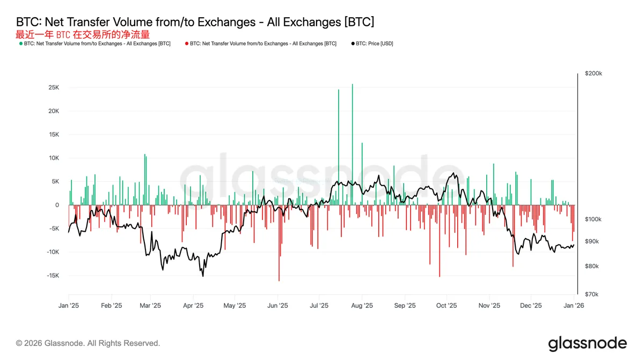
Task: Click the 25K label on the left axis
Action: [52, 87]
